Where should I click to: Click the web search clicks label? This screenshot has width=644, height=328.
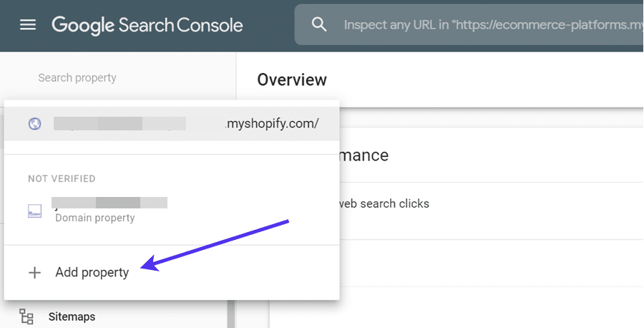tap(384, 203)
